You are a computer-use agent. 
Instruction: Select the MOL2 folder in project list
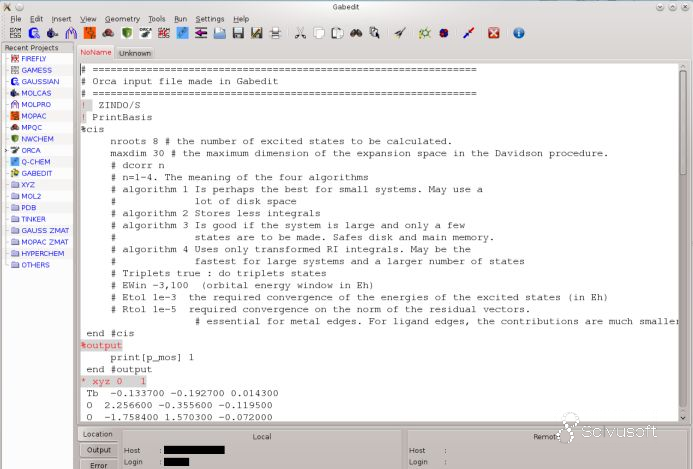(x=30, y=196)
